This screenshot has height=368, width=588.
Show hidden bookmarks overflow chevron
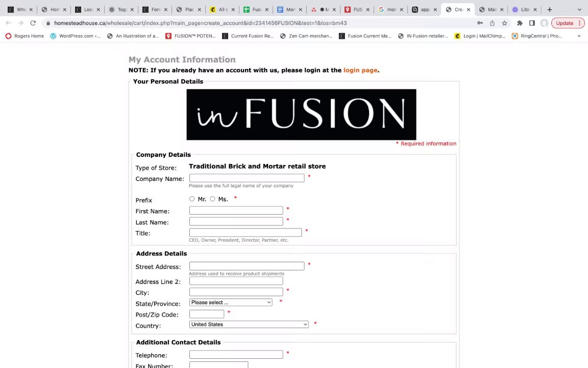coord(579,36)
